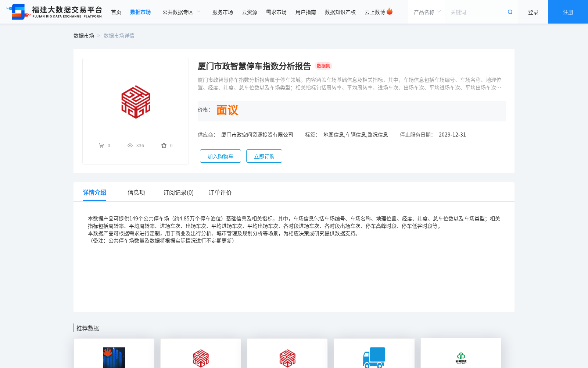The image size is (588, 368).
Task: Click the Fujian Big Data Exchange Platform logo
Action: [54, 12]
